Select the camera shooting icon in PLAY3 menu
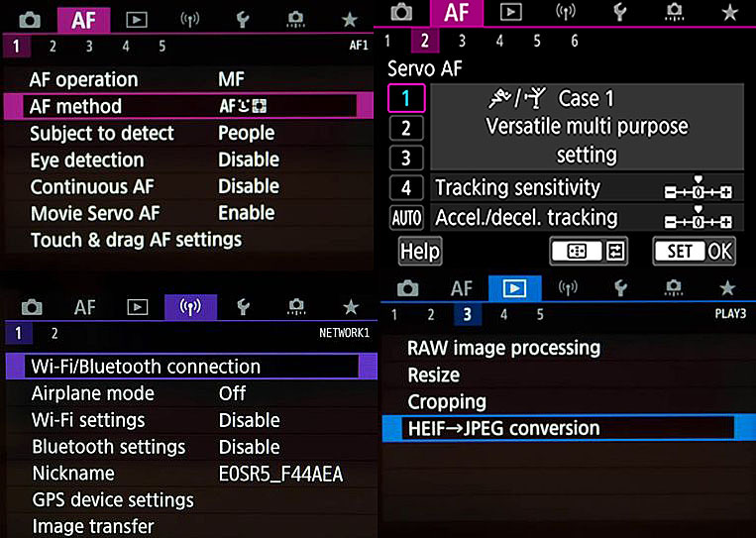756x538 pixels. tap(407, 288)
